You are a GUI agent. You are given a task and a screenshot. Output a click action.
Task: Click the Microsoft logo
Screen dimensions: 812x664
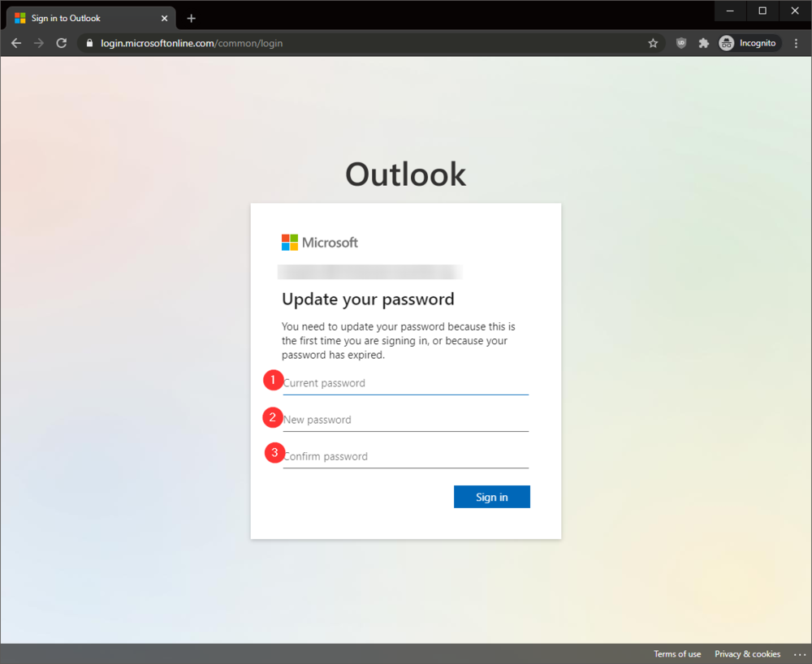click(319, 242)
